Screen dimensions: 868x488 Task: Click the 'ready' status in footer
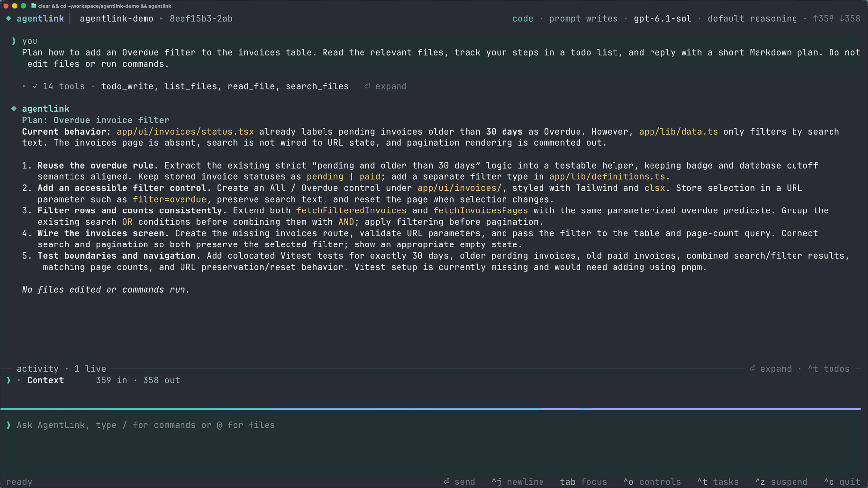(19, 482)
